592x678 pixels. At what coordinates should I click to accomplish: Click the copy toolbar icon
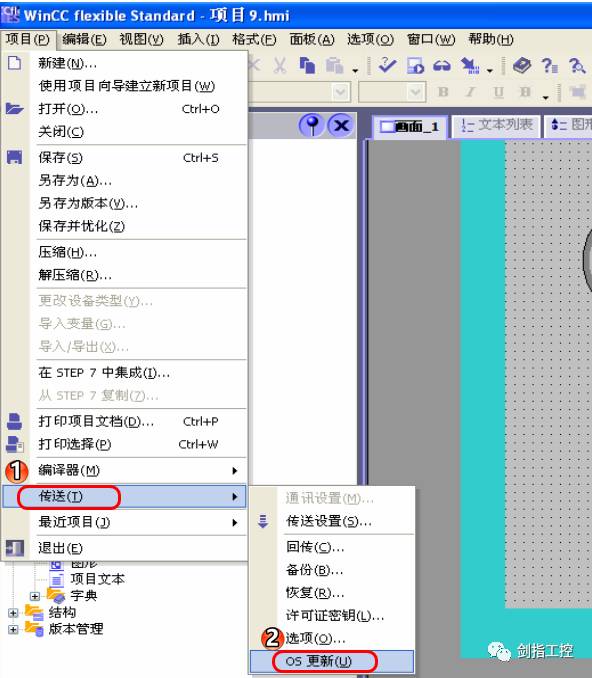tap(307, 66)
